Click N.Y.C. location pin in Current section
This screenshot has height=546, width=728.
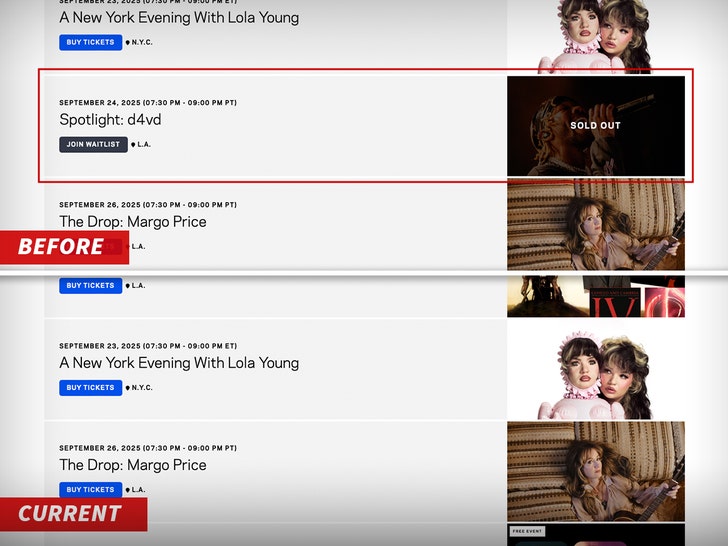point(139,388)
